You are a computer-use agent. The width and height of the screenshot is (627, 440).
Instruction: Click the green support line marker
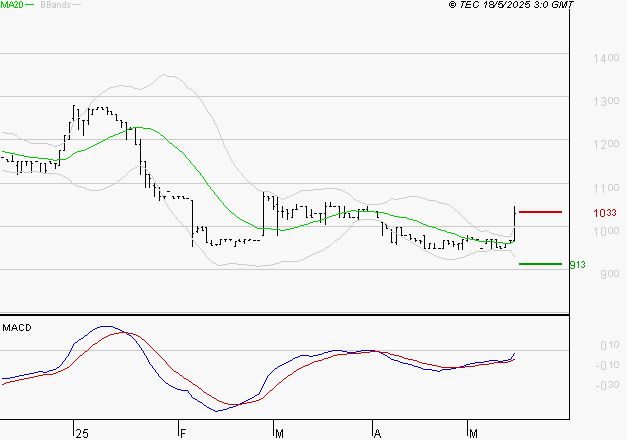point(541,264)
